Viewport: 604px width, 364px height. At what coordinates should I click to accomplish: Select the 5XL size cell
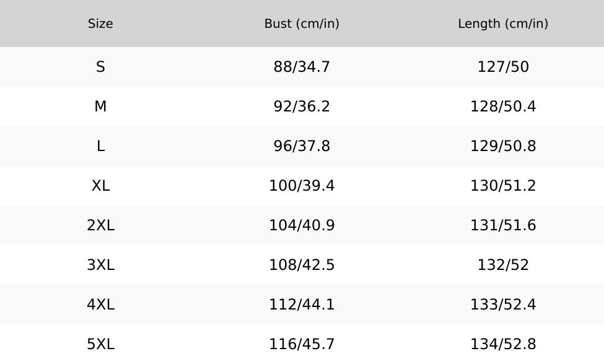[x=100, y=344]
